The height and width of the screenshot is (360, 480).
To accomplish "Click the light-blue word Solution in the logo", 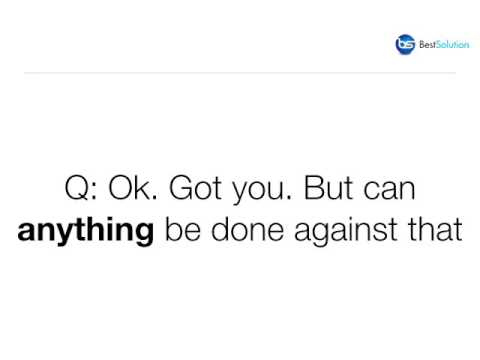I will click(x=453, y=44).
